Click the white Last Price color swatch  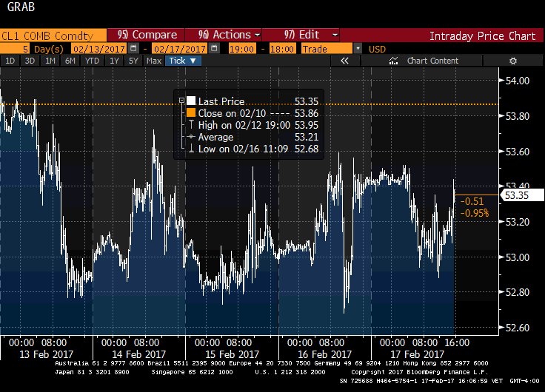(191, 101)
